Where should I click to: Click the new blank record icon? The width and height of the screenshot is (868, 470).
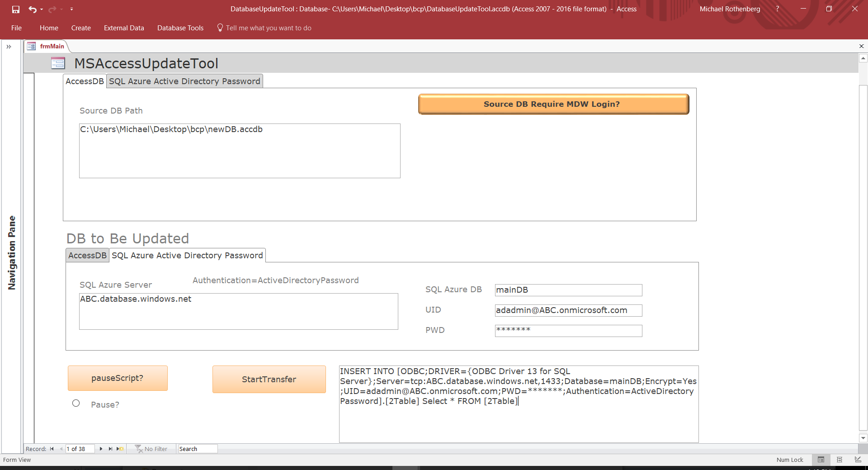(120, 449)
